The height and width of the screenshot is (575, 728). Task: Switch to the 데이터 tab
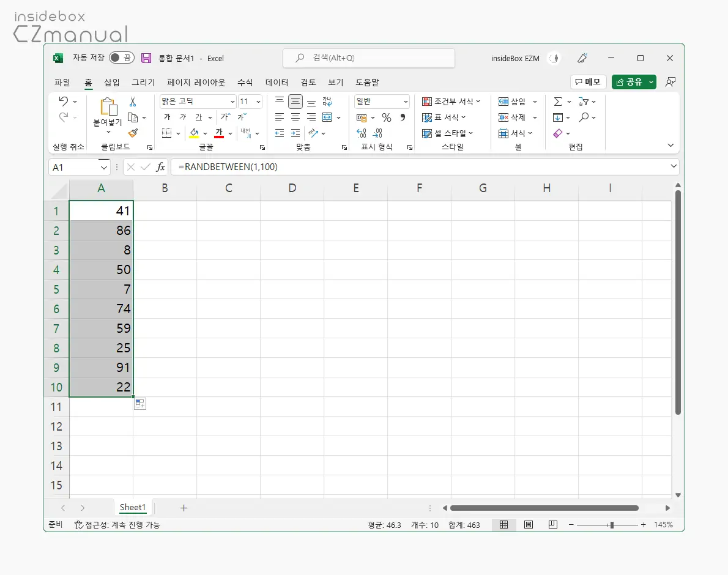pos(277,82)
